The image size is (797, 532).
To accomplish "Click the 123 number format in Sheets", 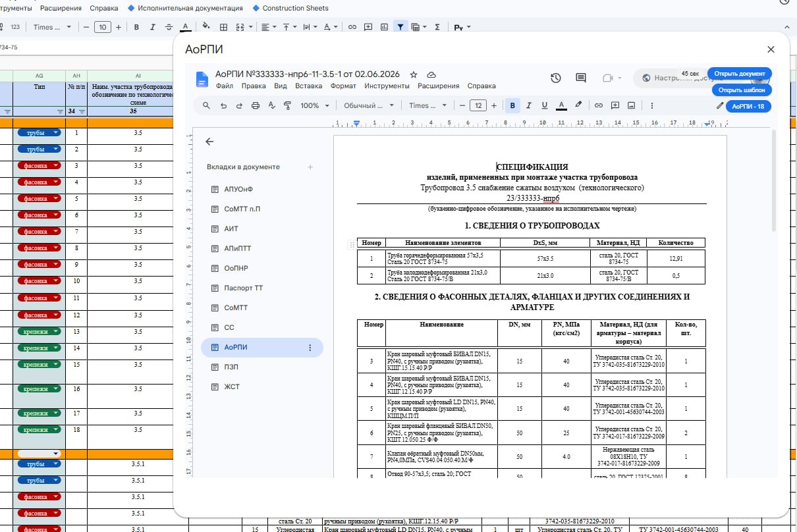I will (x=16, y=27).
